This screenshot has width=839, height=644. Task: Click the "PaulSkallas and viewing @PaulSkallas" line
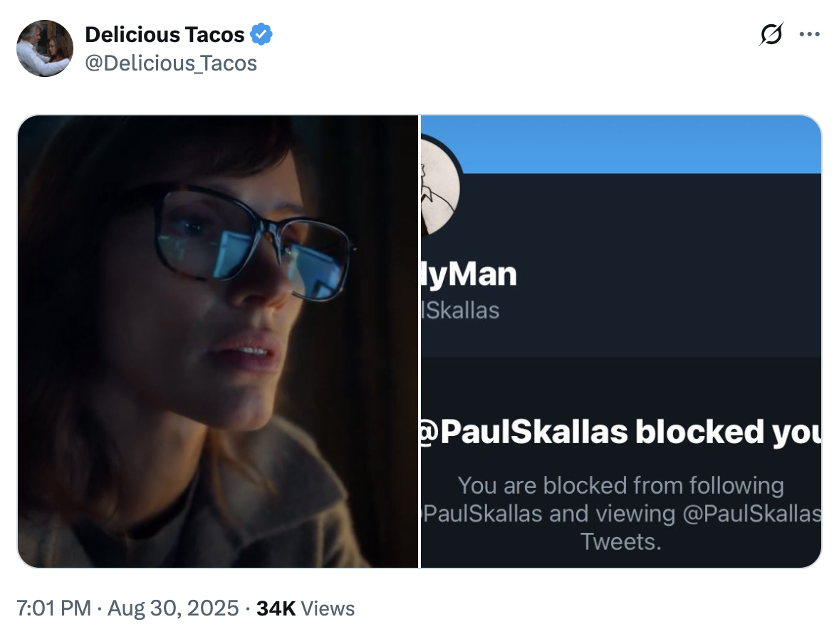coord(621,514)
